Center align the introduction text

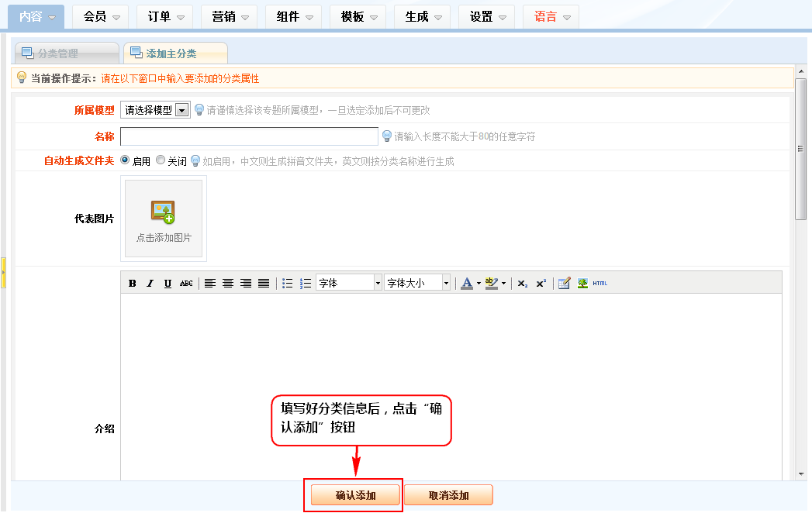click(x=228, y=284)
